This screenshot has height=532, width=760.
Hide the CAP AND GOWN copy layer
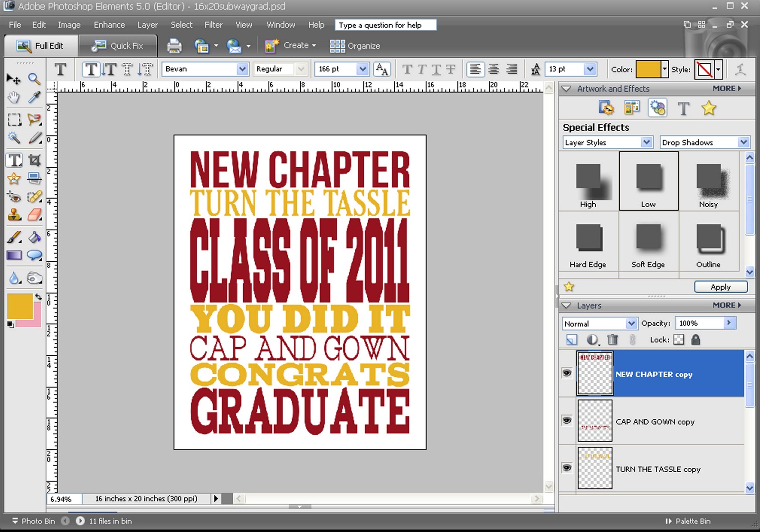click(x=567, y=420)
